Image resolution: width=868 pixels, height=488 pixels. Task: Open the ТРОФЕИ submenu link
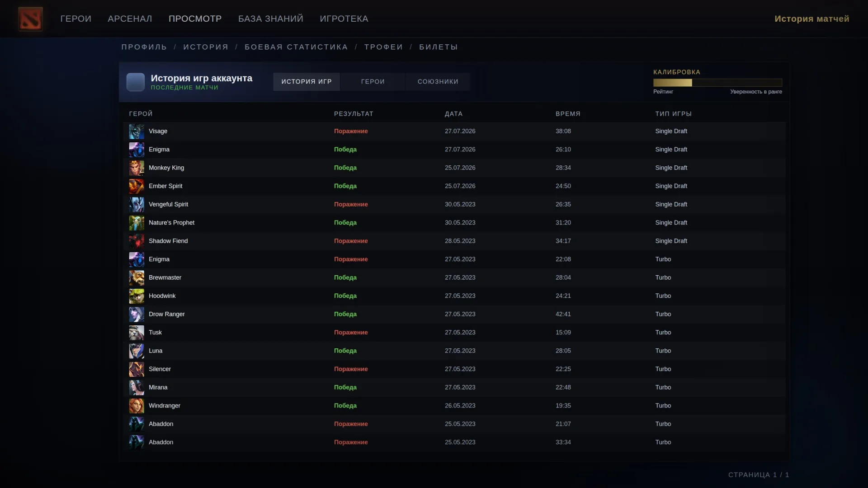tap(384, 47)
